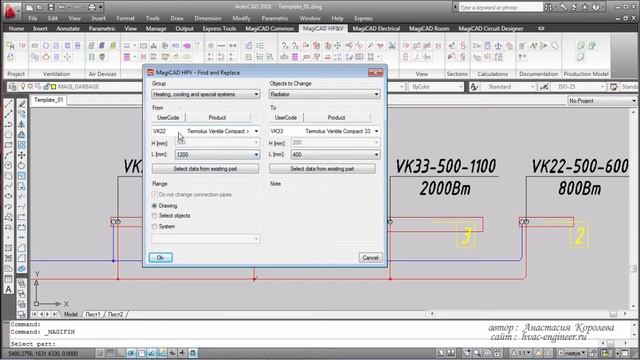Click the Plot printer icon in quick access toolbar

pyautogui.click(x=92, y=7)
